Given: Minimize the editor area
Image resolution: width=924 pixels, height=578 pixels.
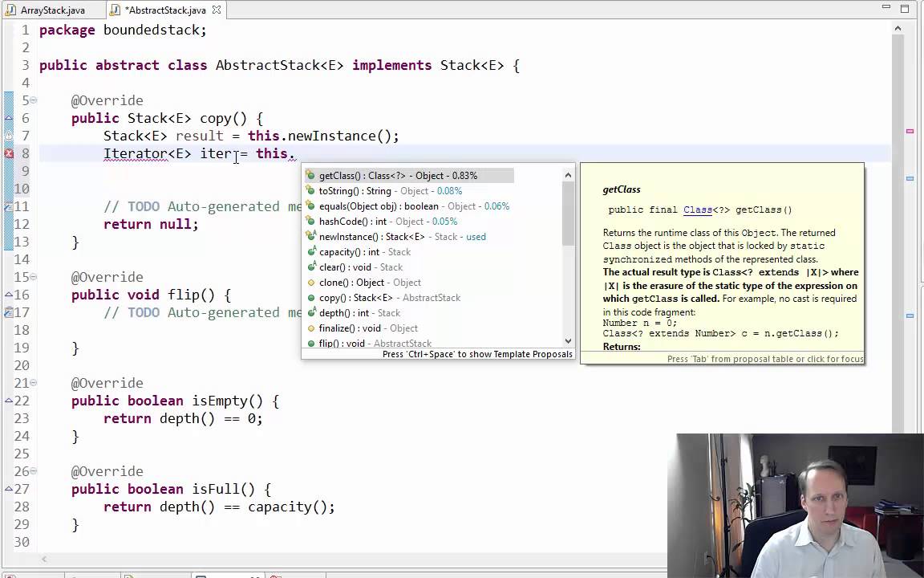Looking at the screenshot, I should click(885, 8).
